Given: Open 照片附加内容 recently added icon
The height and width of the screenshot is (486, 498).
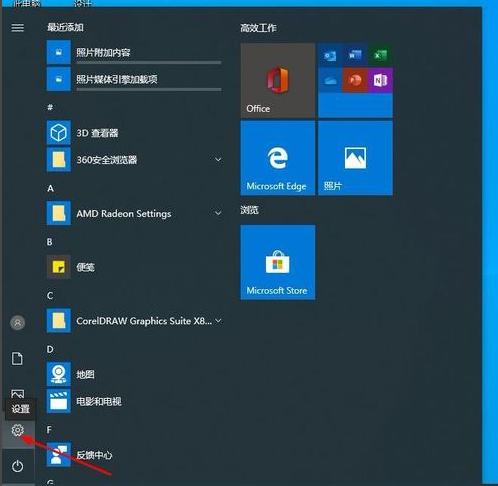Looking at the screenshot, I should coord(59,52).
